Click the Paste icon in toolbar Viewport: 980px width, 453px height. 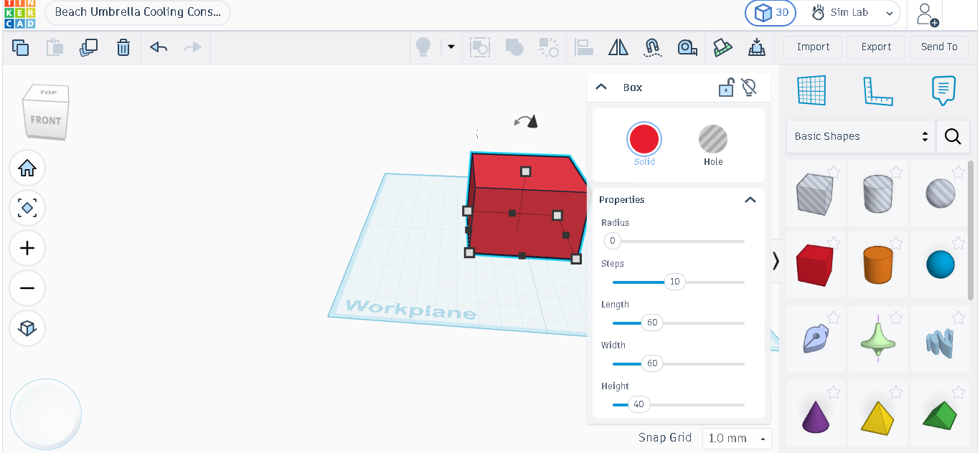click(55, 47)
